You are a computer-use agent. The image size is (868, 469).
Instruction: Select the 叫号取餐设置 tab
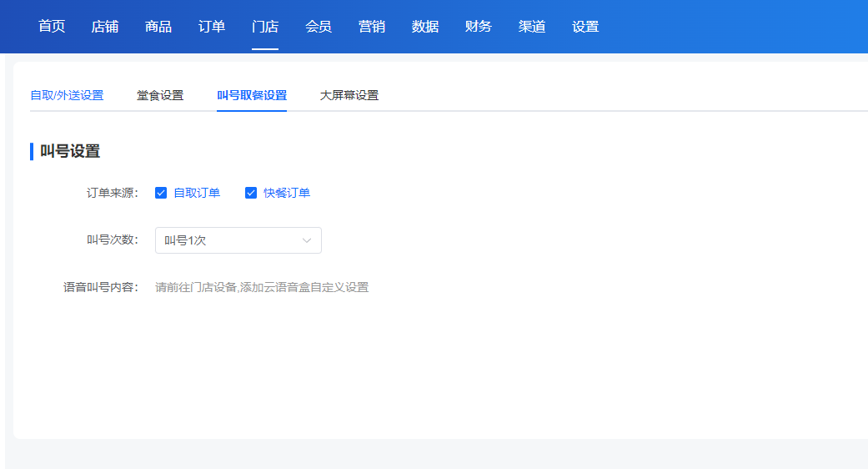pos(252,95)
